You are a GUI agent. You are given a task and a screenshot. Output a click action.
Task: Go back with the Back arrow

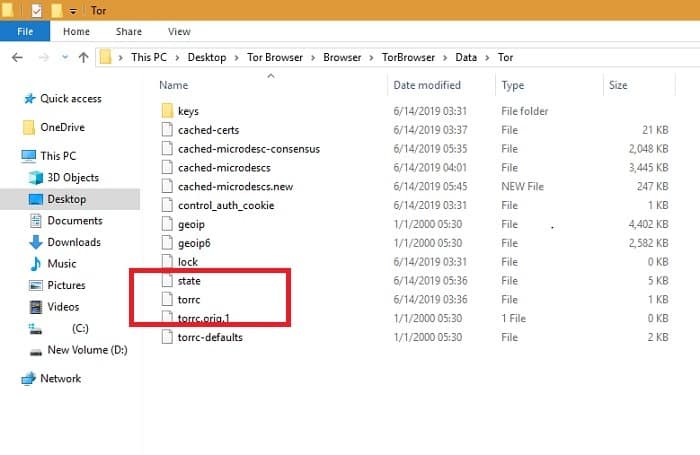coord(17,57)
